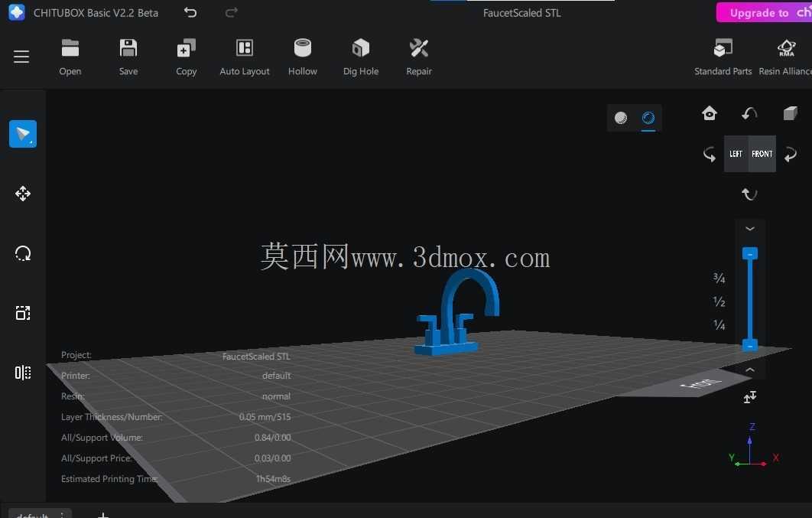Click printing time value 1h54m8s

[x=273, y=479]
